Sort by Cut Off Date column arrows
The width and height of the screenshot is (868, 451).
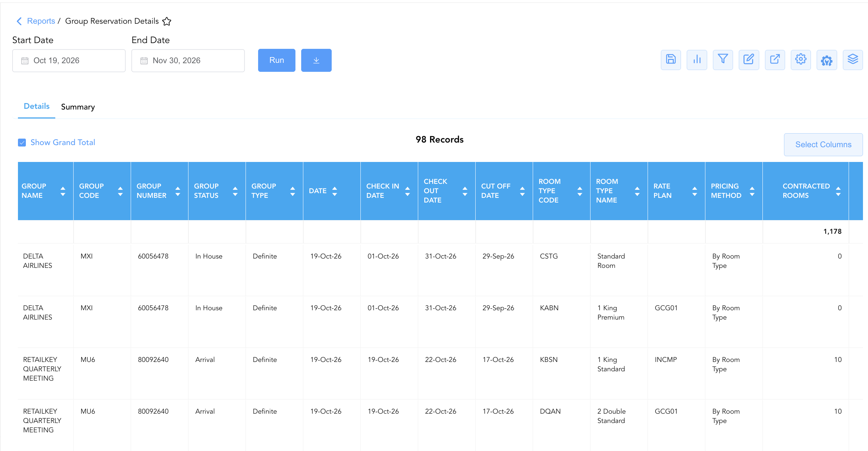[522, 191]
